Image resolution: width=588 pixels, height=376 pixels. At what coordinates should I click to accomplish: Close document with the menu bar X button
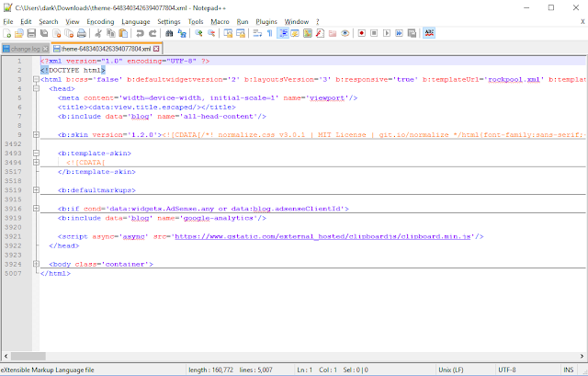582,22
